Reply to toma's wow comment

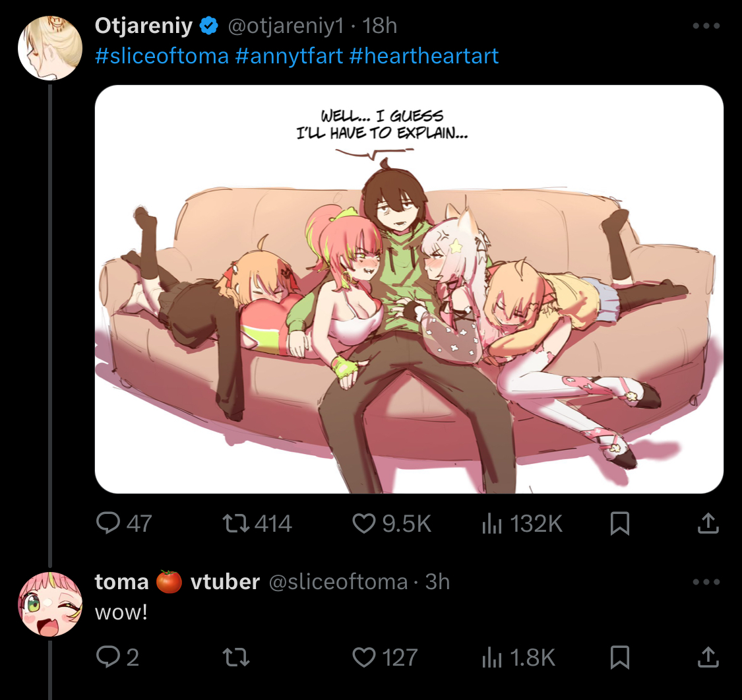tap(117, 657)
